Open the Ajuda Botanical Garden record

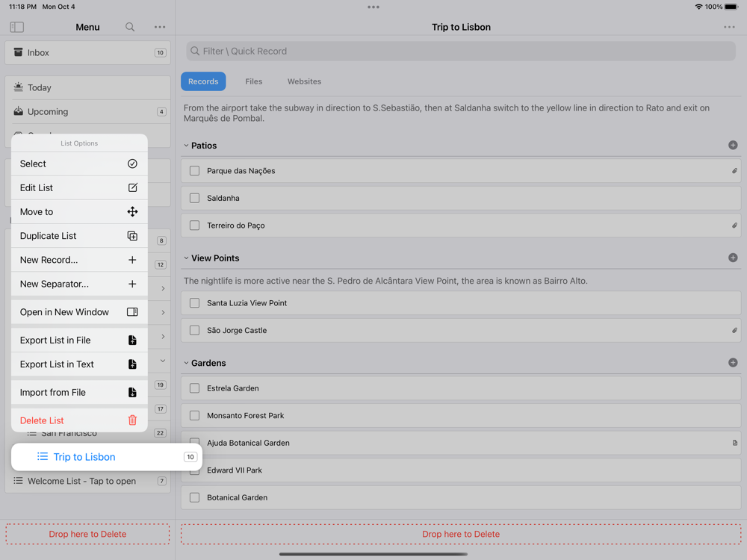tap(461, 443)
